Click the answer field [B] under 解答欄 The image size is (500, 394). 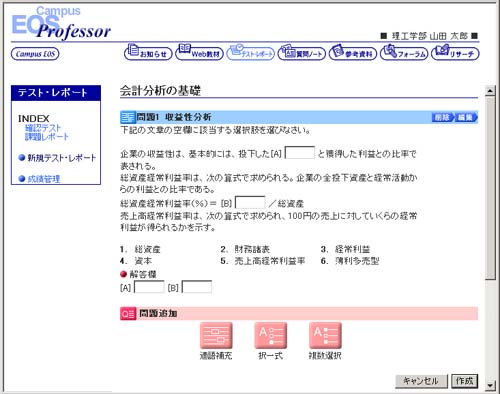point(197,287)
